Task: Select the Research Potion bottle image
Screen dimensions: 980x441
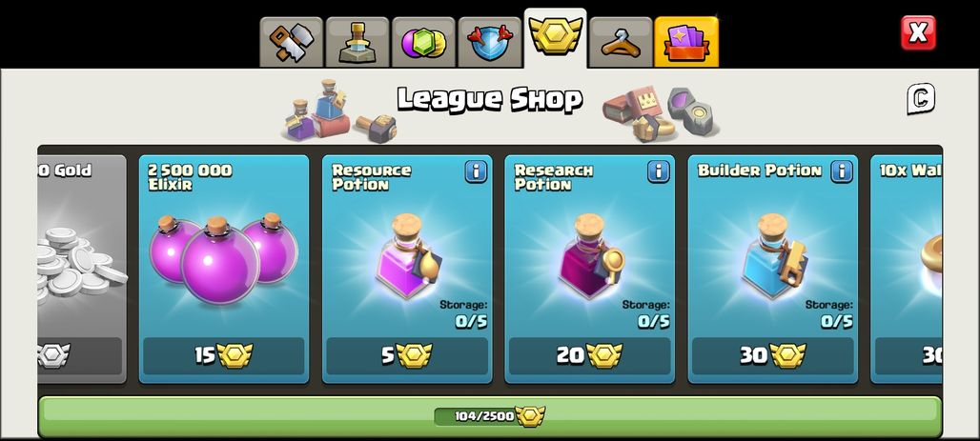Action: coord(591,256)
